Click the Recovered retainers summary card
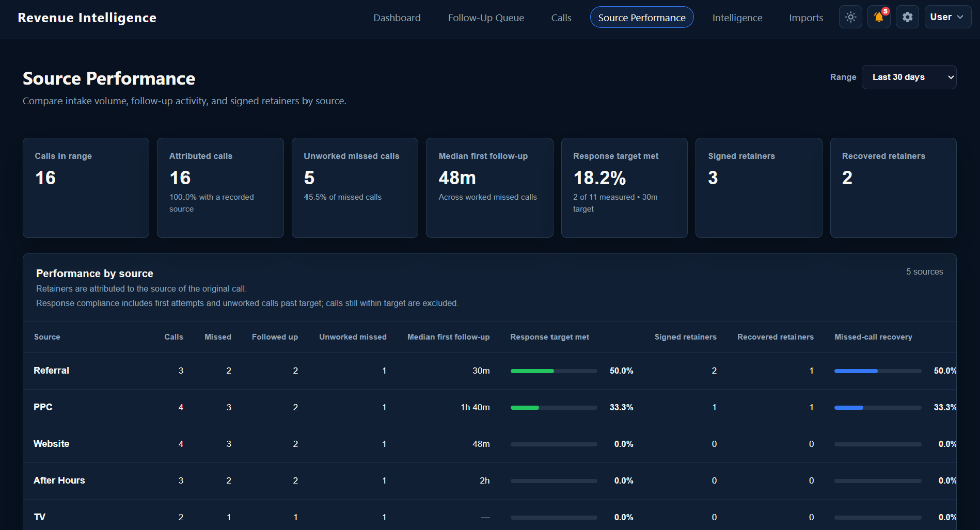 click(x=893, y=187)
